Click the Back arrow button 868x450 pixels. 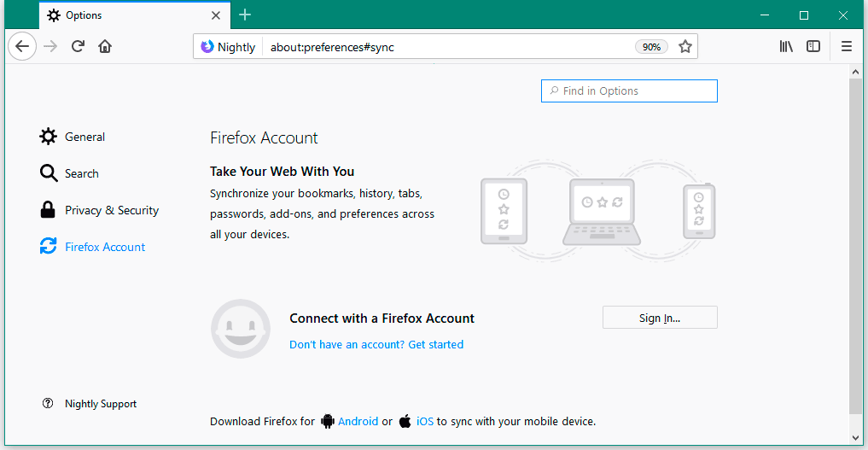(x=23, y=47)
